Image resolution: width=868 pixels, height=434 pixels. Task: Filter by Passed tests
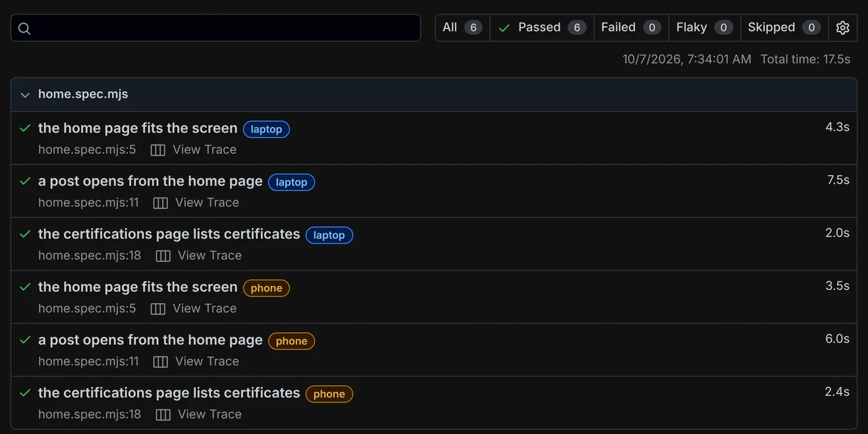click(542, 28)
